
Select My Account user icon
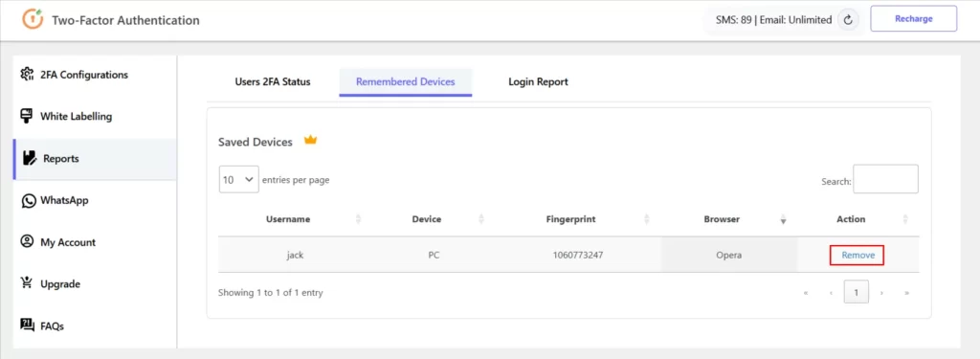pos(27,242)
